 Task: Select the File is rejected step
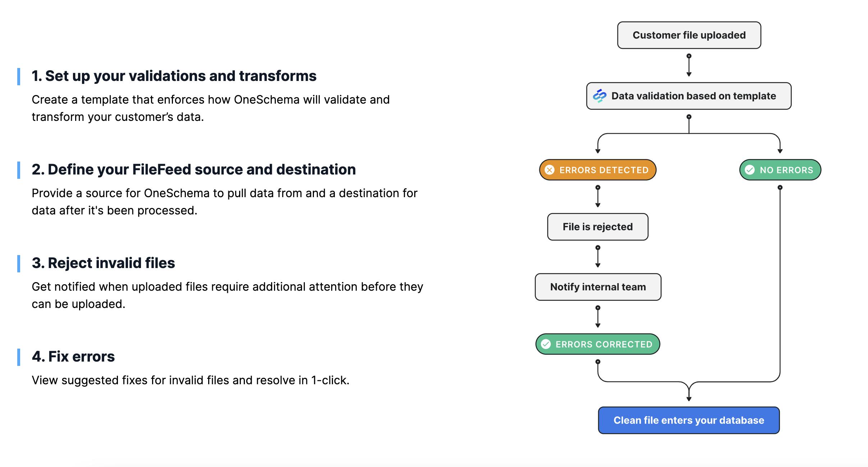point(598,227)
